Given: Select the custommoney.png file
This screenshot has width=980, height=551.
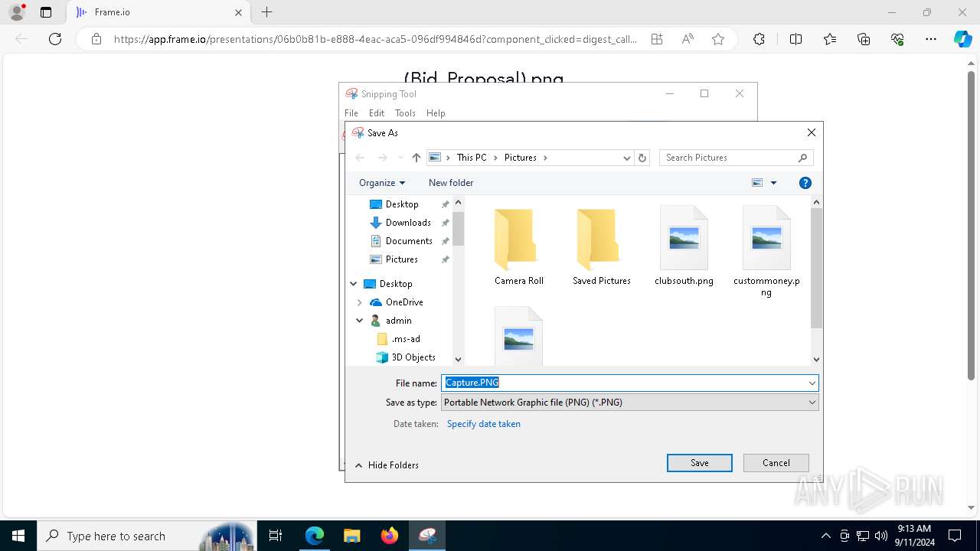Looking at the screenshot, I should tap(766, 251).
